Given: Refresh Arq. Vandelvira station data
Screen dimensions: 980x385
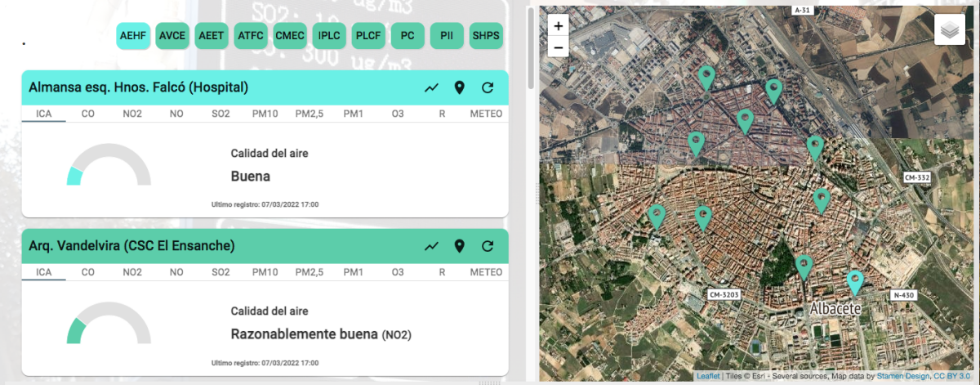Looking at the screenshot, I should click(x=488, y=246).
